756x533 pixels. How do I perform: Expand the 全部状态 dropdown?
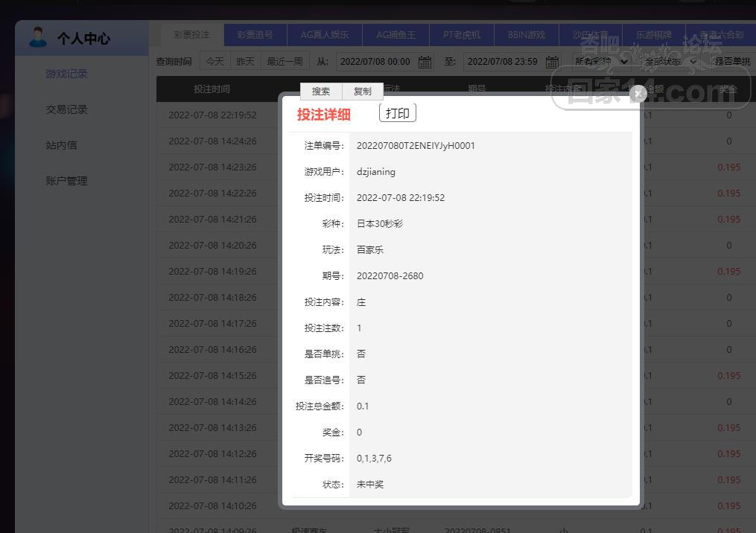click(x=670, y=62)
